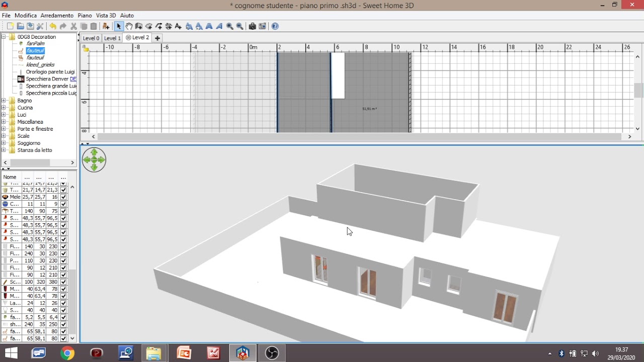Click the 3D view left navigation arrow
This screenshot has height=362, width=644.
click(x=86, y=160)
